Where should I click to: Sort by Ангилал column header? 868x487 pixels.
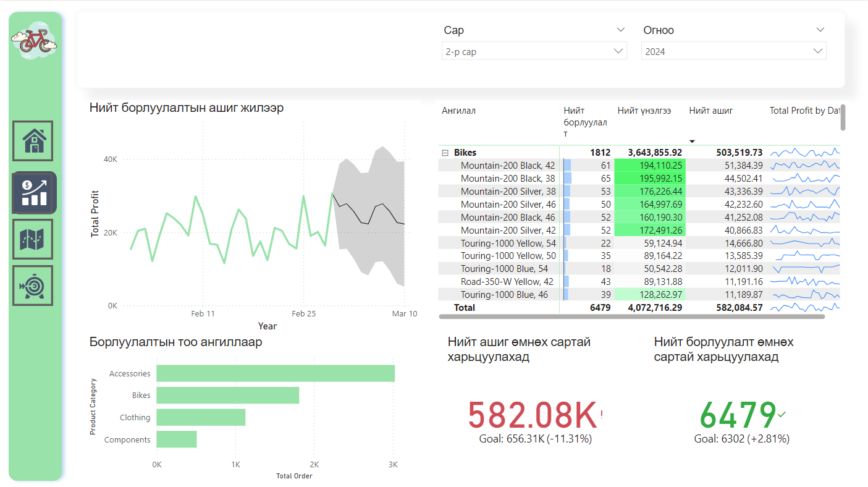pos(458,111)
